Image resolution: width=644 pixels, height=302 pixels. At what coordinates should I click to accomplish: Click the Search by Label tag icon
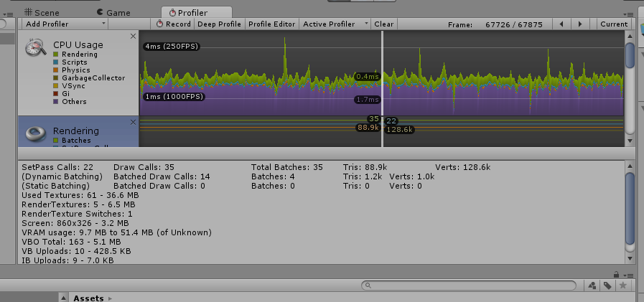click(607, 286)
